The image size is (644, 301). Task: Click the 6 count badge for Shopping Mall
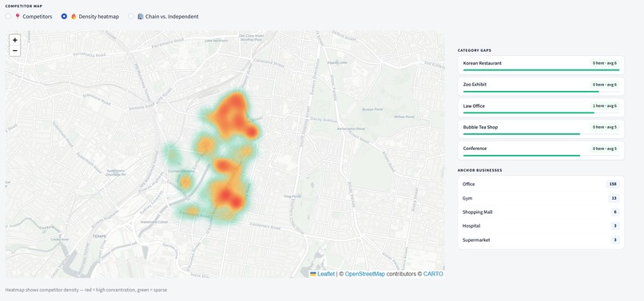coord(615,212)
